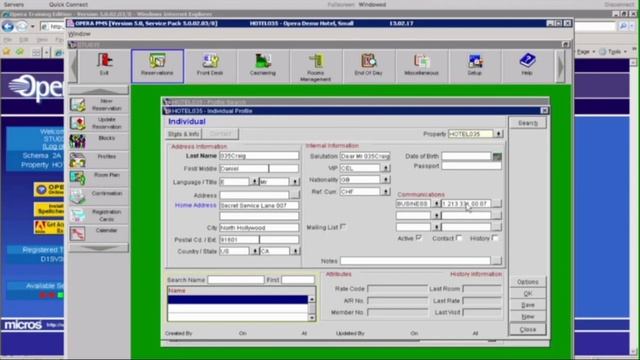Click name list scrollbar up arrow
Image resolution: width=640 pixels, height=360 pixels.
[312, 299]
